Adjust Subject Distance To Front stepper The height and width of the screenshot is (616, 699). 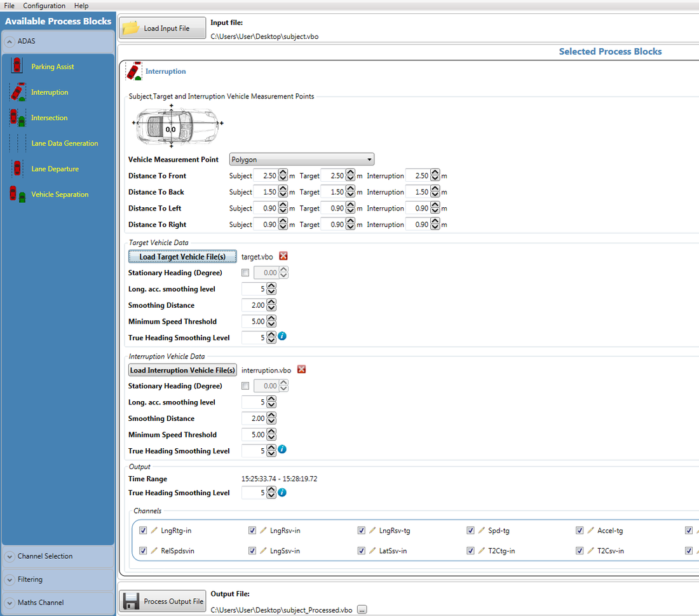click(x=283, y=175)
